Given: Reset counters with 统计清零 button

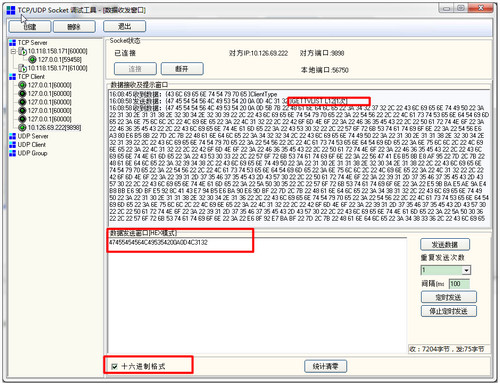Looking at the screenshot, I should [326, 366].
